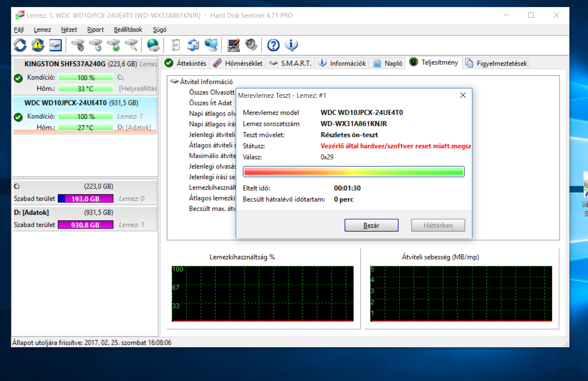Switch to the Információk tab

342,63
